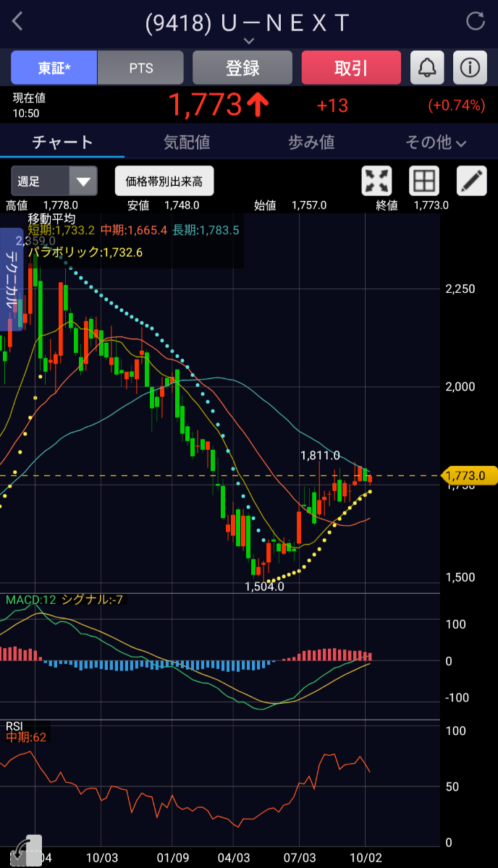Viewport: 498px width, 868px height.
Task: Open the stock information icon
Action: coord(470,68)
